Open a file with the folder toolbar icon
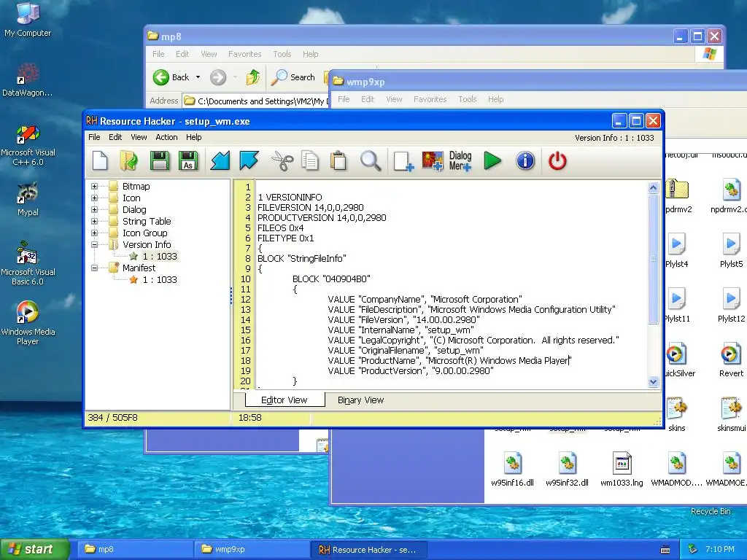This screenshot has width=747, height=560. coord(128,160)
